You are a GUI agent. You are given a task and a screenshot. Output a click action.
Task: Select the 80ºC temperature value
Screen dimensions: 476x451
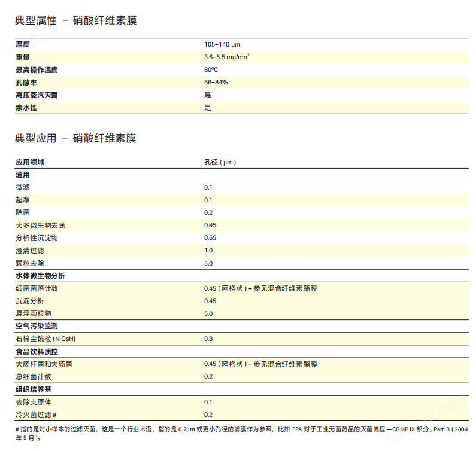point(211,69)
